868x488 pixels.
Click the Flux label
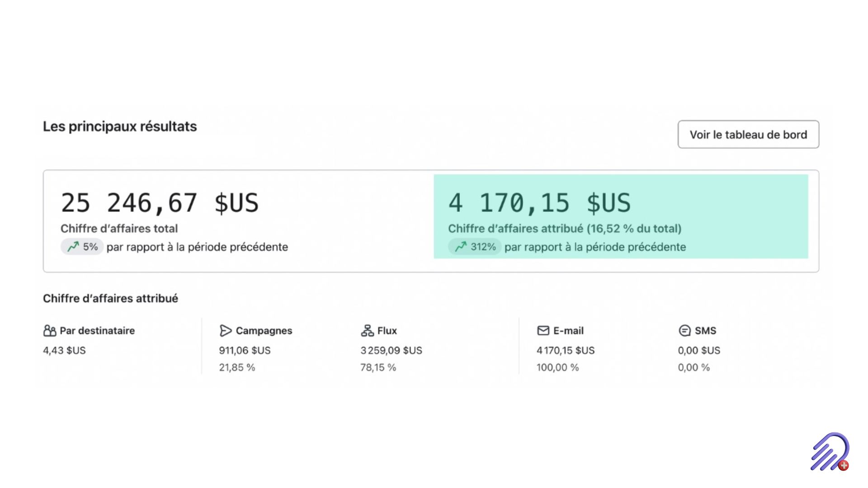[387, 331]
